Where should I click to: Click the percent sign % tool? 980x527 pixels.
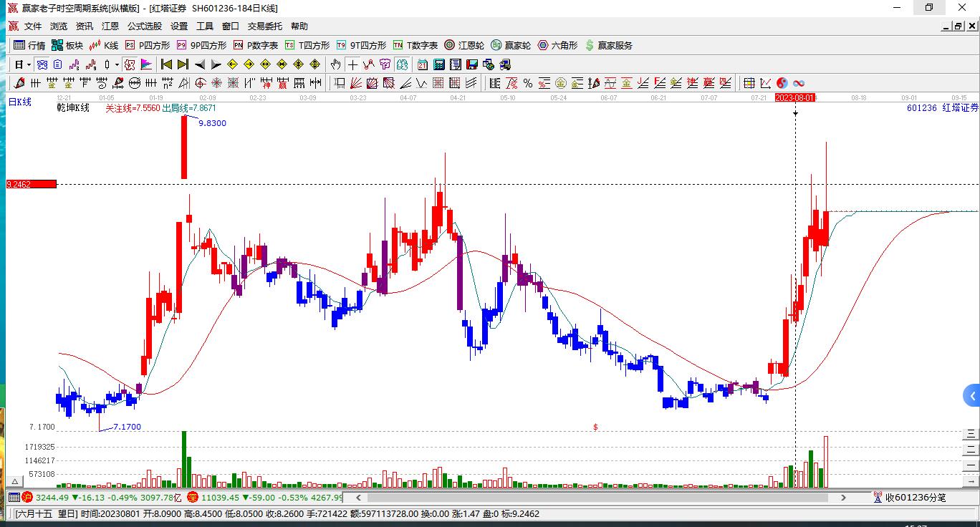527,83
